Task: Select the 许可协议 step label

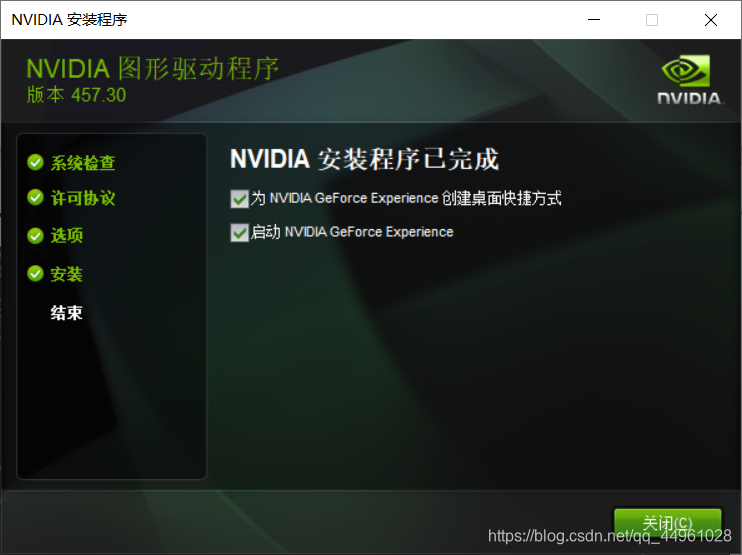Action: (83, 198)
